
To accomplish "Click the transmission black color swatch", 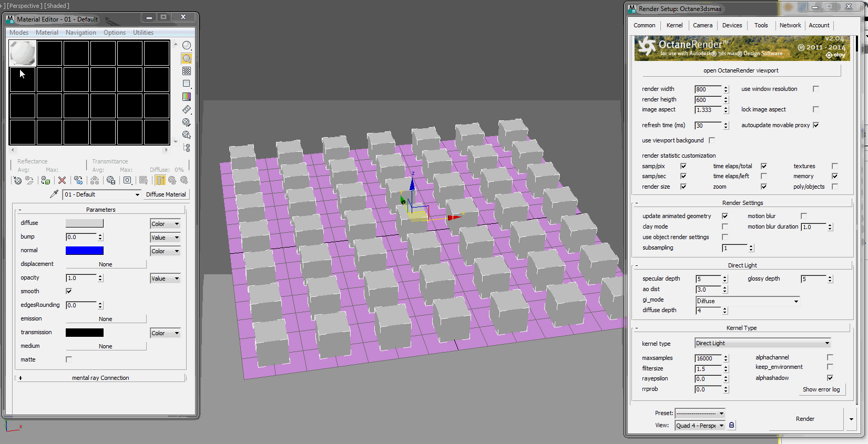I will coord(85,333).
